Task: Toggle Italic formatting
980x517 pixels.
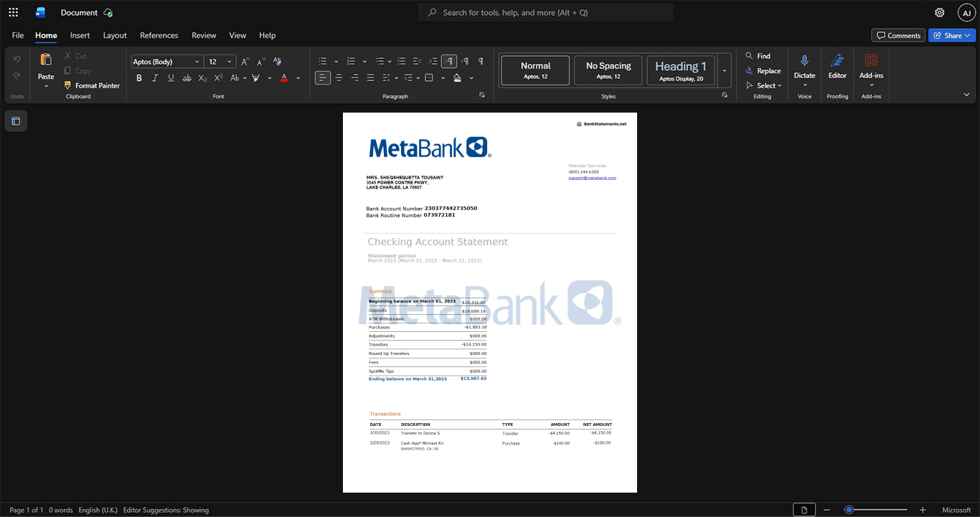Action: click(x=155, y=78)
